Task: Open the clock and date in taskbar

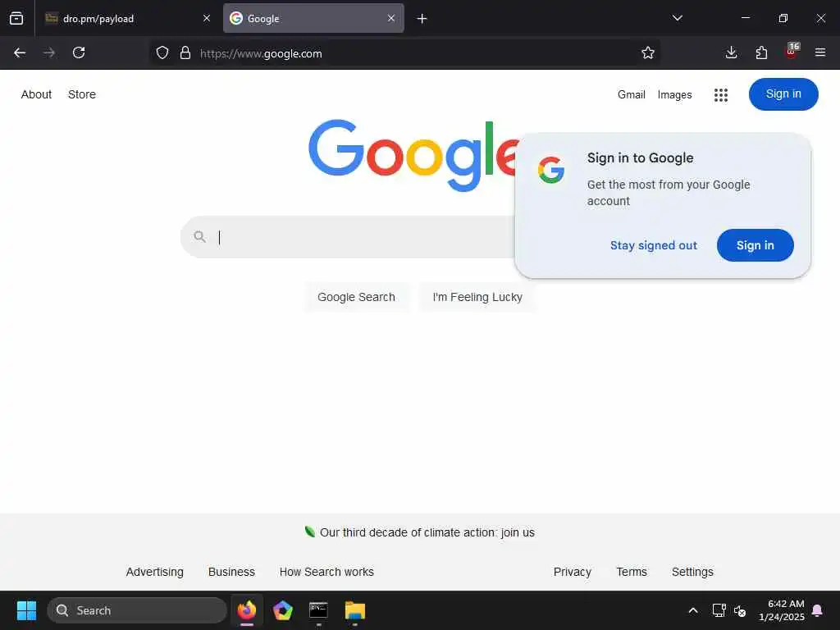Action: pos(782,610)
